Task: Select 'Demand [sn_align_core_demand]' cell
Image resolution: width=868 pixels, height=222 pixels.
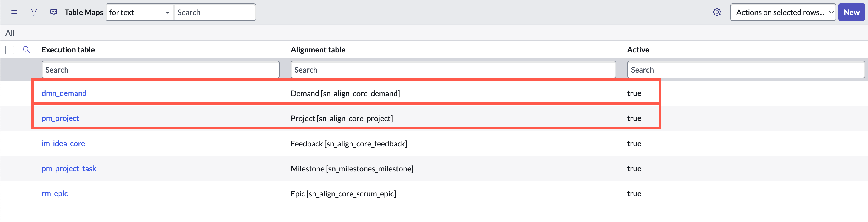Action: [x=345, y=93]
